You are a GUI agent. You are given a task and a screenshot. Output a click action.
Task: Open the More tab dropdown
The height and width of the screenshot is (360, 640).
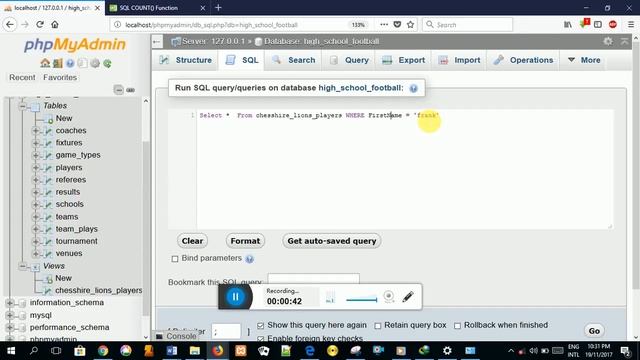click(x=584, y=60)
